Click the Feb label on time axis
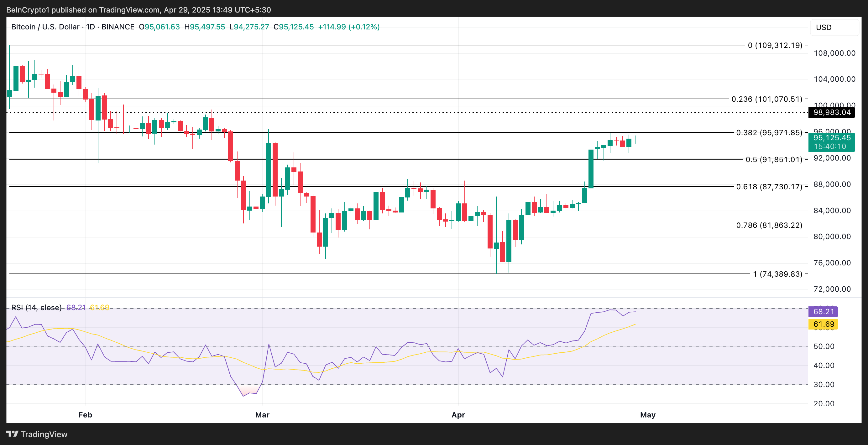 85,415
